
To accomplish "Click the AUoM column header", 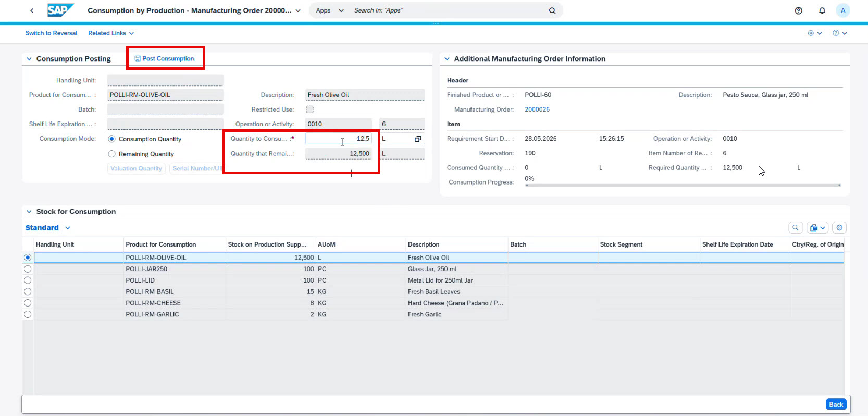I will tap(361, 244).
